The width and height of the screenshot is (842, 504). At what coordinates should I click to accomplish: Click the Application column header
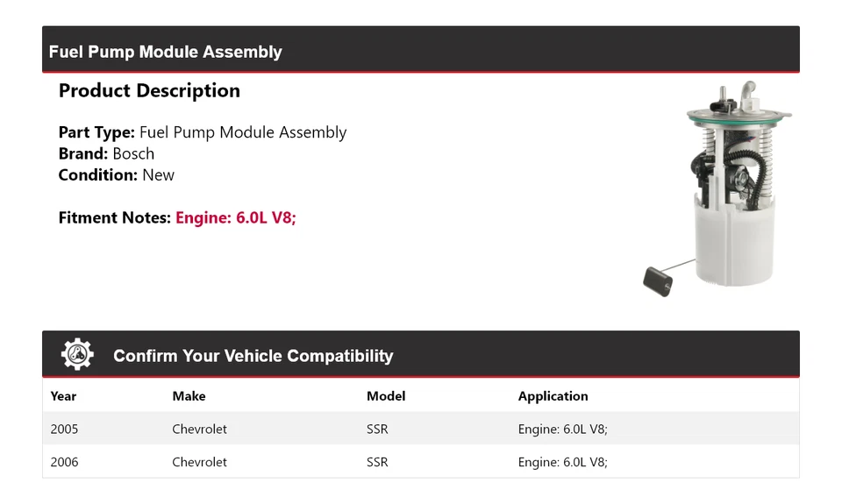tap(553, 396)
